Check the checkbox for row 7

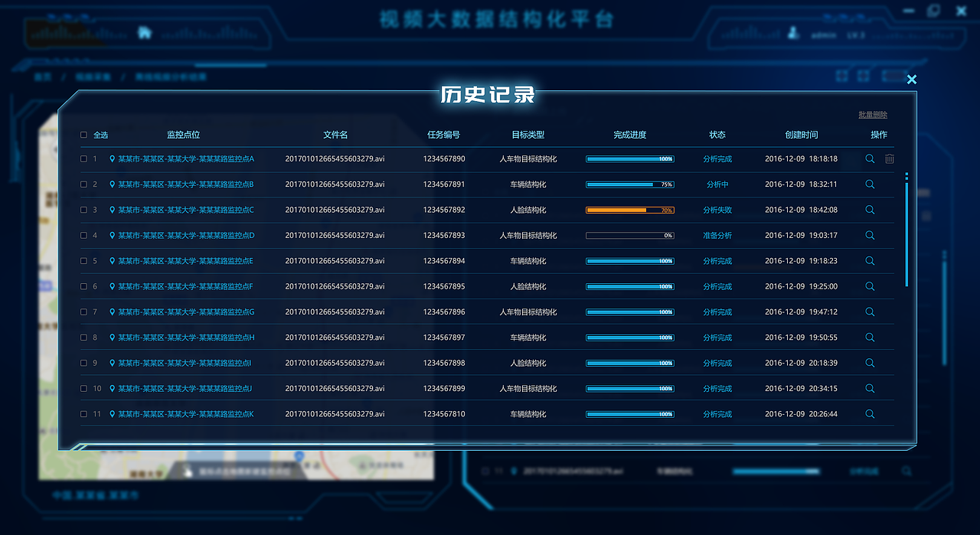click(x=83, y=312)
